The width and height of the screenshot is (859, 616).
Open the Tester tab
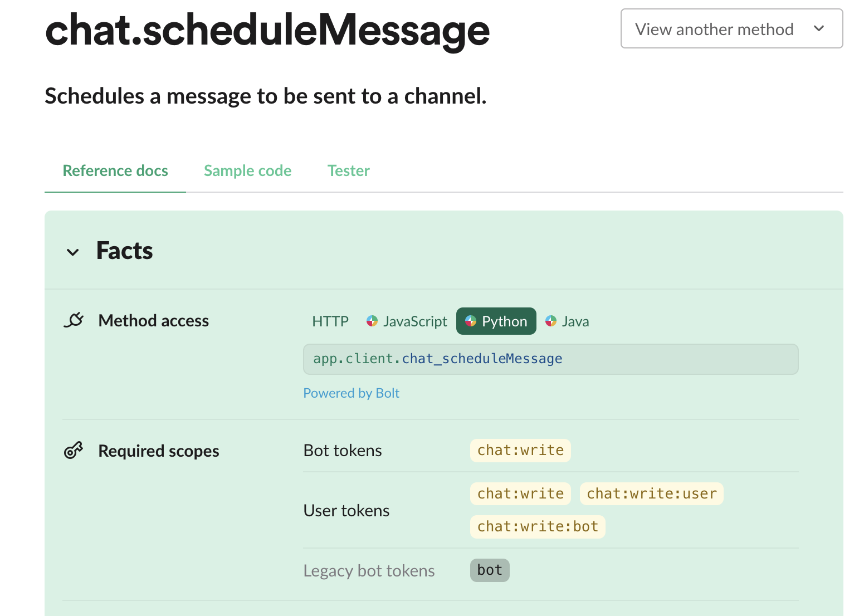(349, 171)
